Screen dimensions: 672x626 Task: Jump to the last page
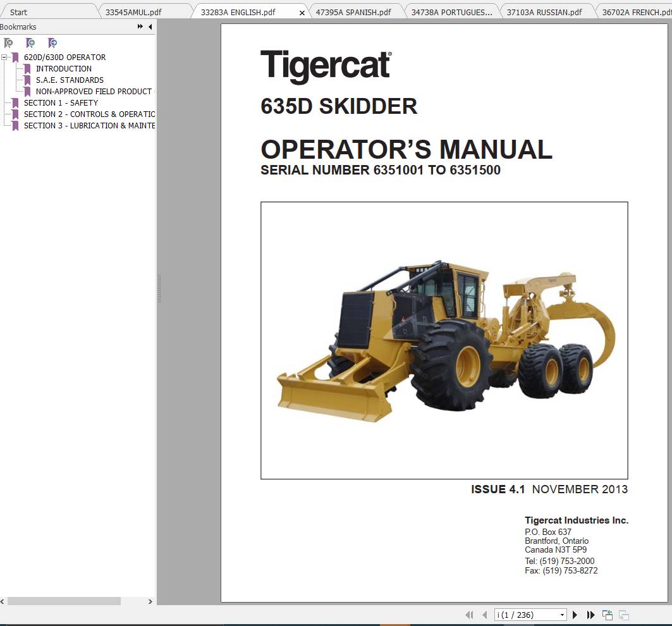(590, 615)
